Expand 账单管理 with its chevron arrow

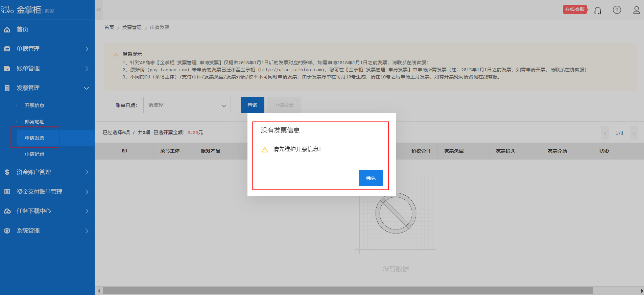[x=87, y=69]
